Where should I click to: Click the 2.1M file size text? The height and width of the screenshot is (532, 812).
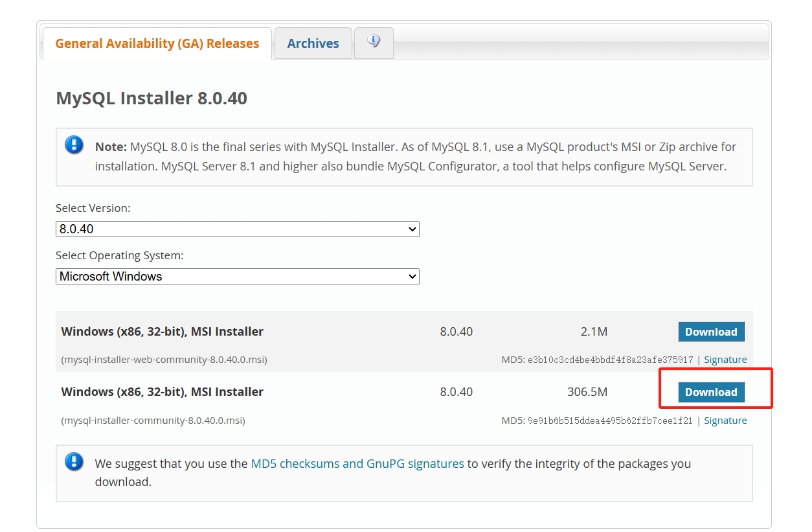click(594, 332)
